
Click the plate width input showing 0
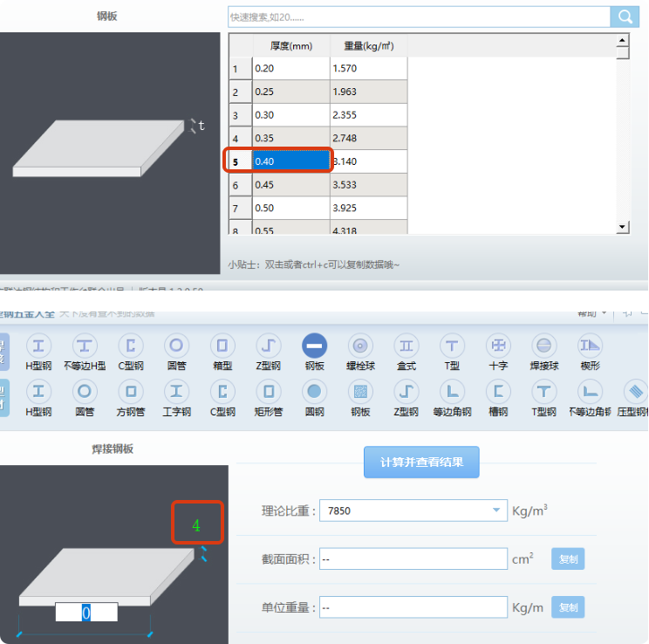click(86, 612)
